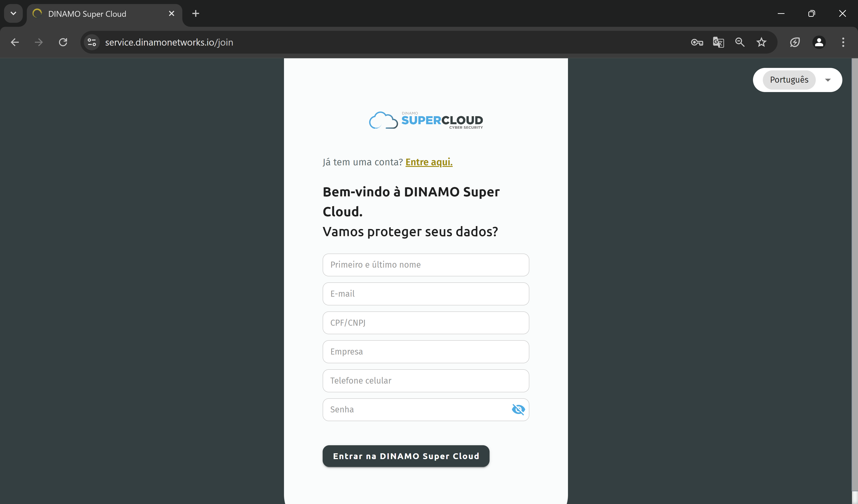Open the lightning-bolt performance icon in toolbar
Viewport: 858px width, 504px height.
(795, 42)
